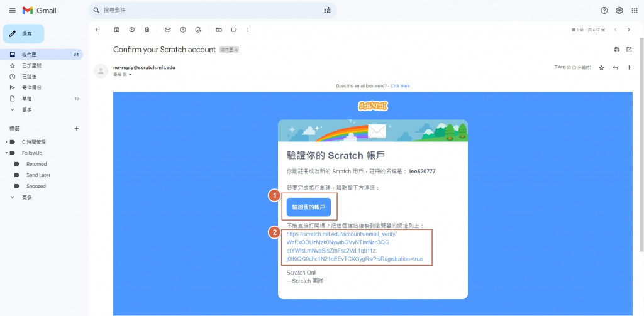Go back to inbox arrow

[x=97, y=30]
